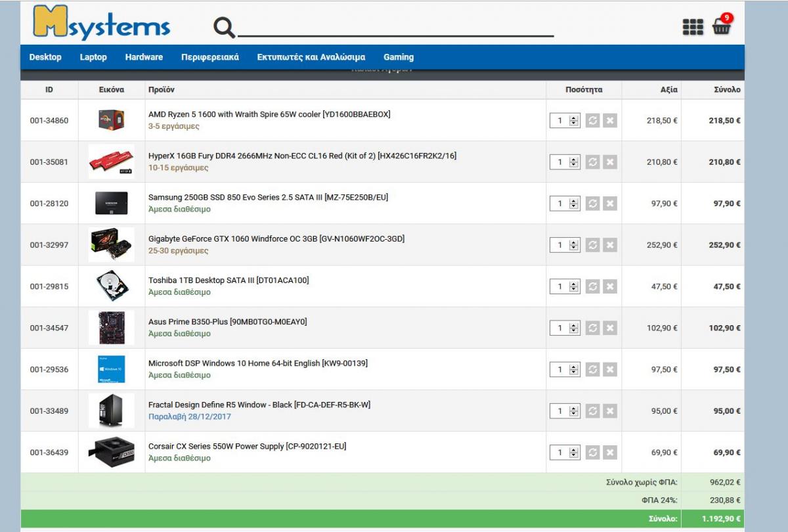Image resolution: width=788 pixels, height=532 pixels.
Task: Open the shopping basket icon
Action: point(722,25)
